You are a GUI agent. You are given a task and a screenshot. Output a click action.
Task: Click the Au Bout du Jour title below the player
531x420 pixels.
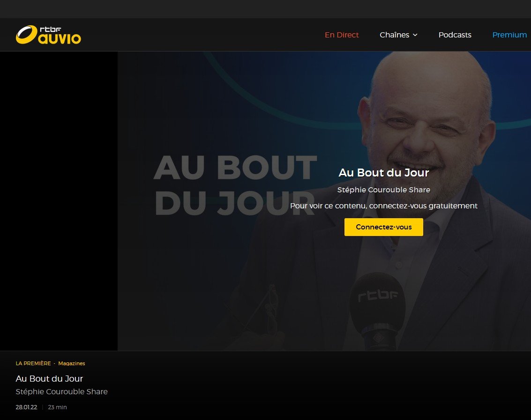49,378
